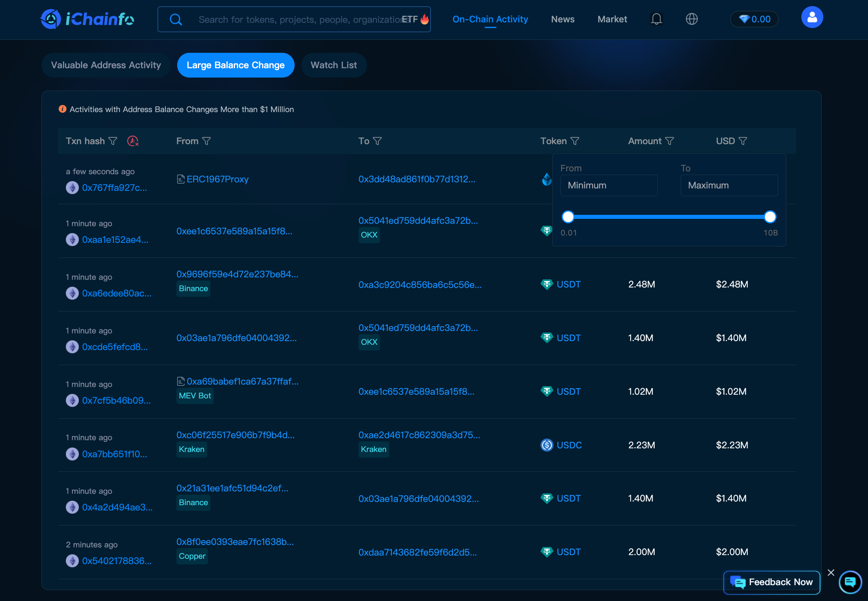The width and height of the screenshot is (868, 601).
Task: Click the Kraken tag under 0xc06f25517e906b7f9b4d
Action: click(192, 449)
